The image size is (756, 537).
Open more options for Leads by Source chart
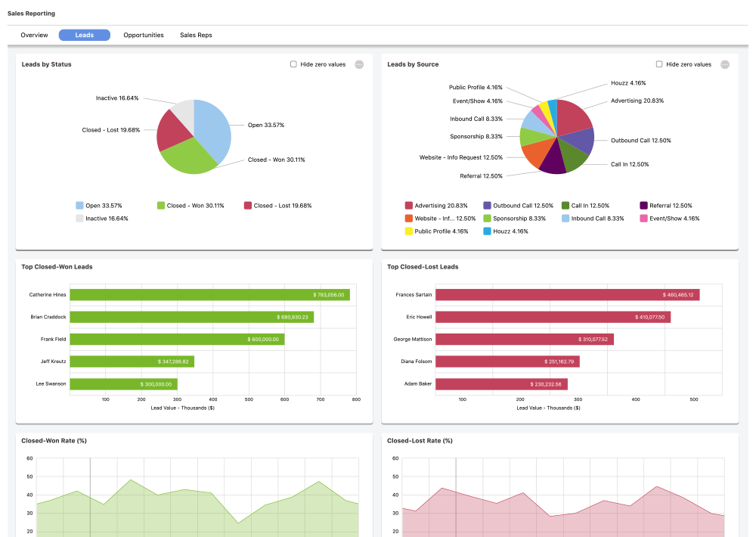coord(726,64)
